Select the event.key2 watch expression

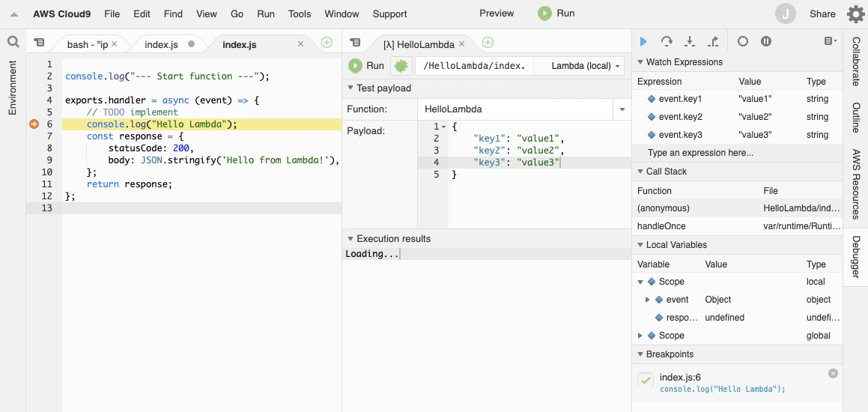pos(738,117)
